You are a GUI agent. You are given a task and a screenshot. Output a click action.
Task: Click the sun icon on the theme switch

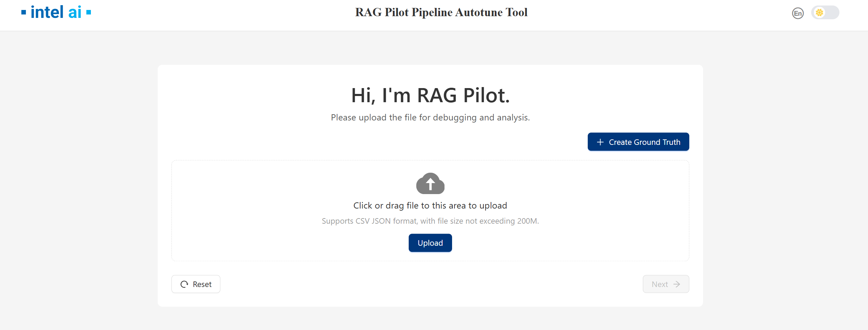click(x=819, y=13)
